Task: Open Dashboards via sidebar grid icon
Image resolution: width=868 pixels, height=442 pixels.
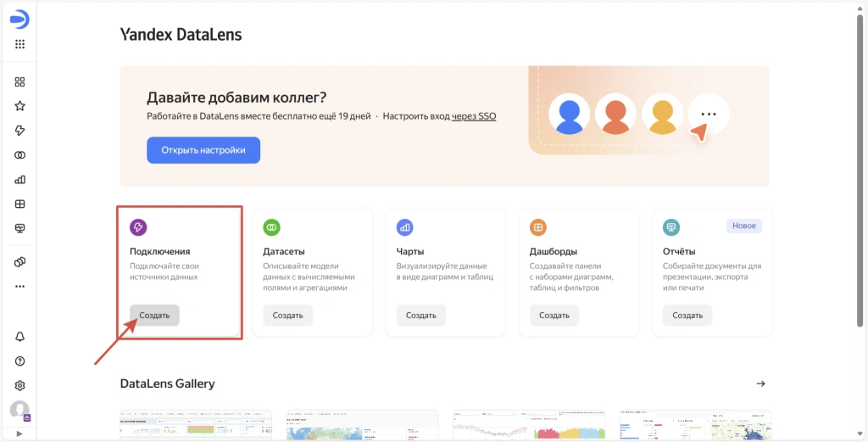Action: 19,204
